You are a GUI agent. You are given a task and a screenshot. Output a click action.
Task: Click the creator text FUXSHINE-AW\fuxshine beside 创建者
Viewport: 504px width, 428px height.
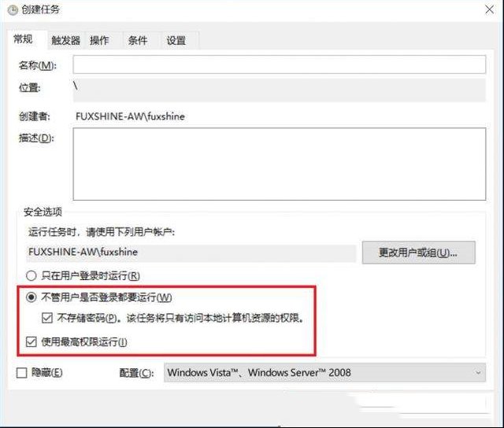pyautogui.click(x=130, y=116)
